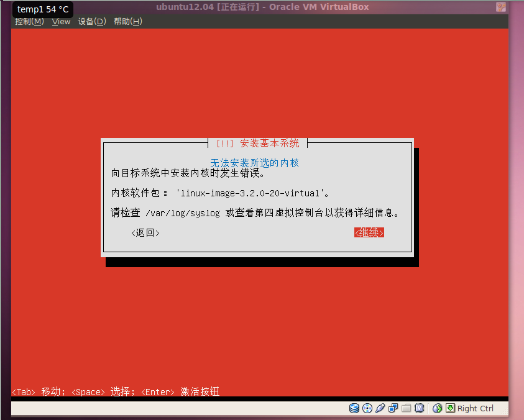Click the top-right VirtualBox window icon
The width and height of the screenshot is (524, 420).
pos(500,7)
